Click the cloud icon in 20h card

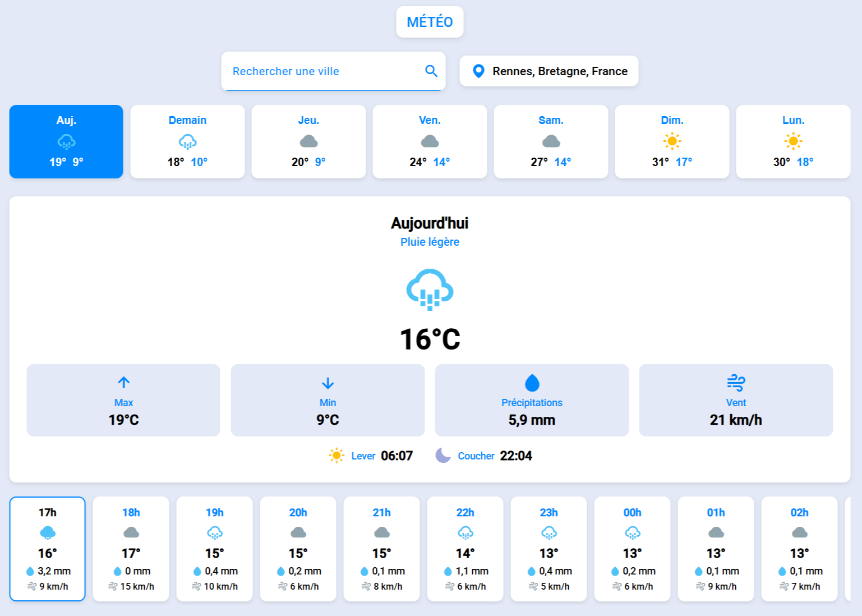click(x=298, y=532)
